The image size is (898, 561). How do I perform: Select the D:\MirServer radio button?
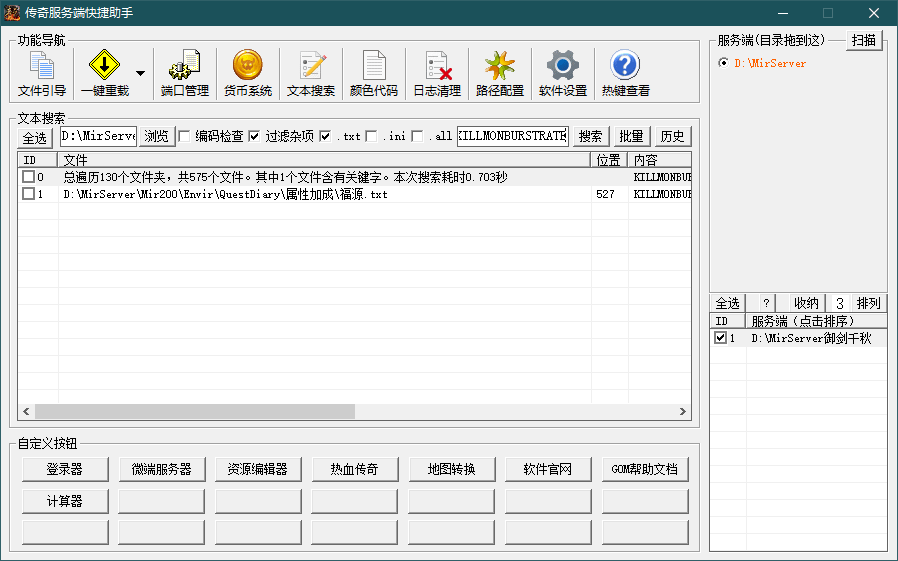pyautogui.click(x=723, y=63)
